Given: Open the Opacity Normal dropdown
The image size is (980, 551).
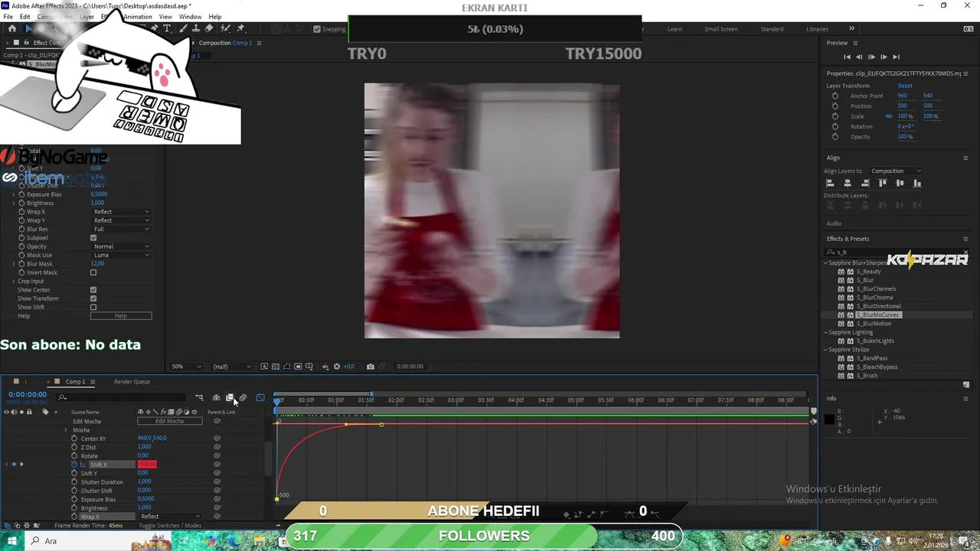Looking at the screenshot, I should tap(121, 246).
